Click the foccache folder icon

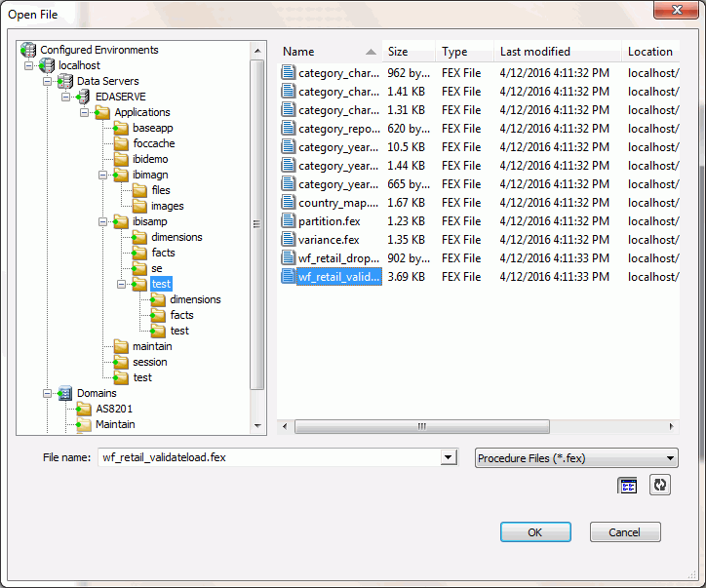(x=121, y=143)
